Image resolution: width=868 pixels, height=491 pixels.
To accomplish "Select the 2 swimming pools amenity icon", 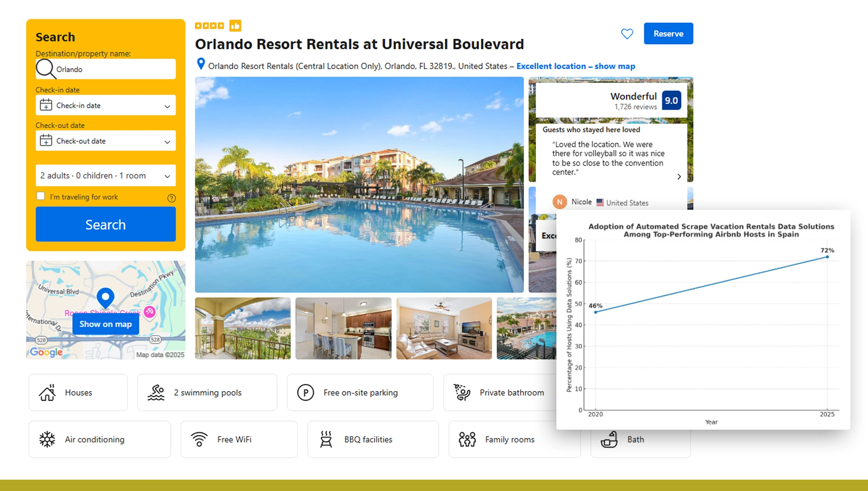I will [x=156, y=392].
